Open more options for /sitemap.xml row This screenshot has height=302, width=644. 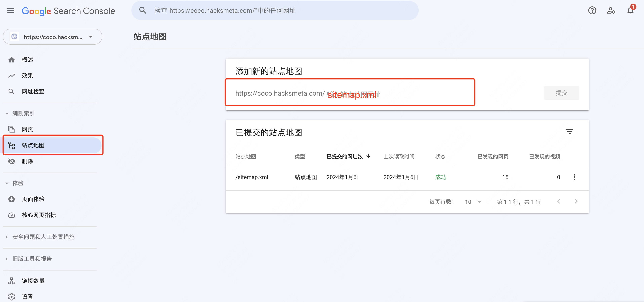click(x=575, y=177)
